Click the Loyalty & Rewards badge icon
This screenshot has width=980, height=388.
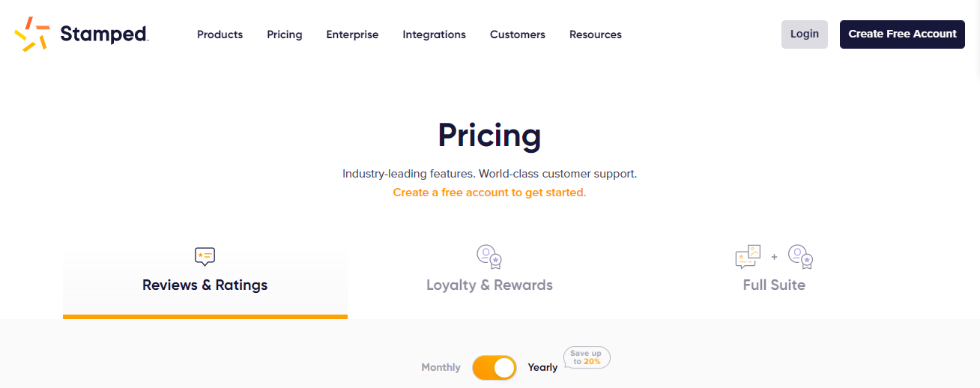click(x=489, y=257)
